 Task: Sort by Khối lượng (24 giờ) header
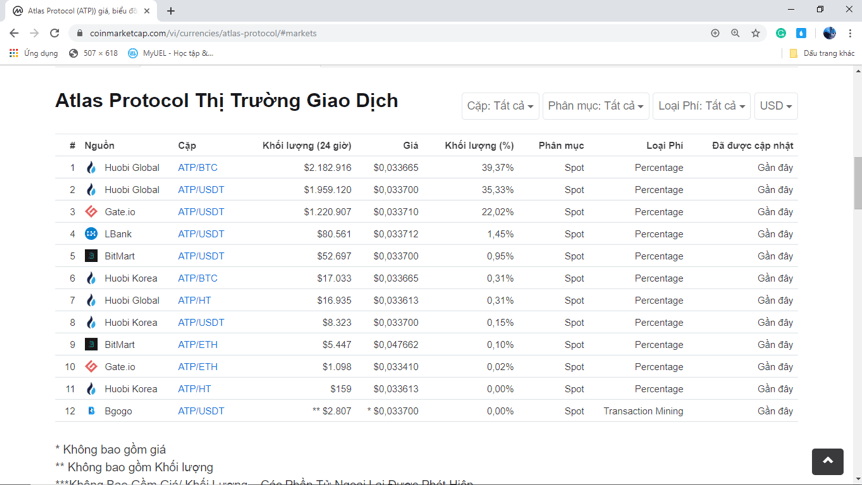pos(307,146)
